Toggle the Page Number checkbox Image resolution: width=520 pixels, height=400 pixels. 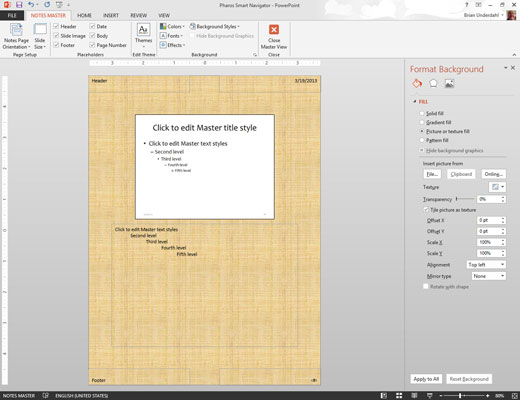tap(92, 45)
